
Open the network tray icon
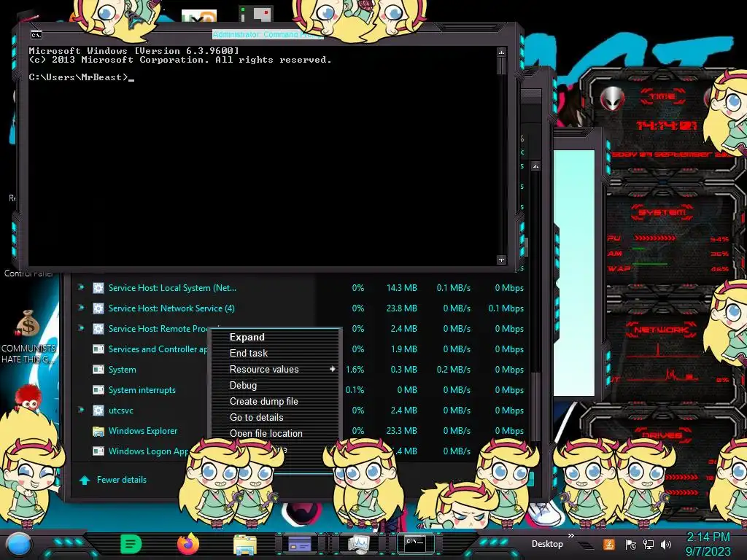(x=649, y=545)
